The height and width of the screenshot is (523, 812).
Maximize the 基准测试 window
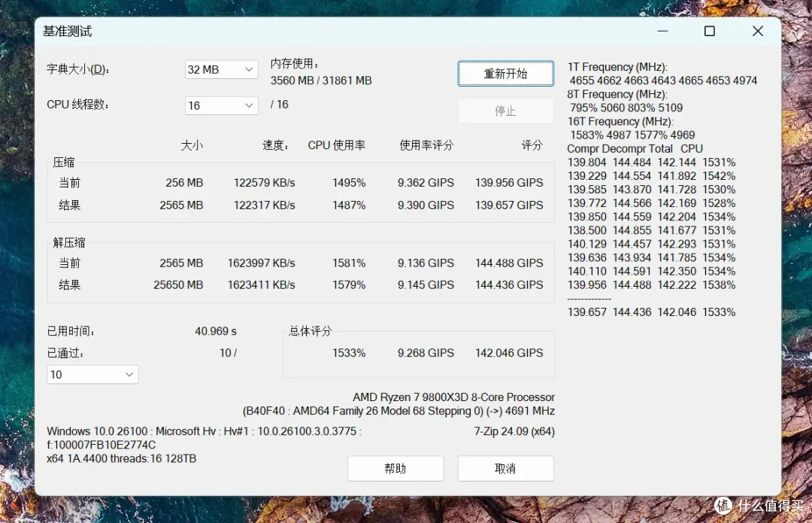point(710,31)
